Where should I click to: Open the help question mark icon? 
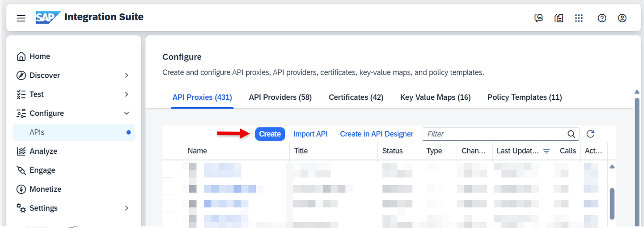pyautogui.click(x=602, y=18)
